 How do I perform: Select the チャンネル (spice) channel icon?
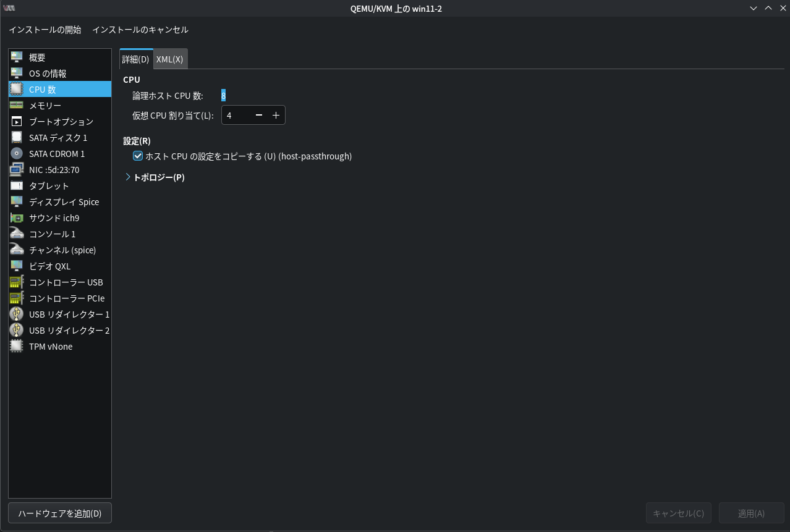[x=17, y=250]
